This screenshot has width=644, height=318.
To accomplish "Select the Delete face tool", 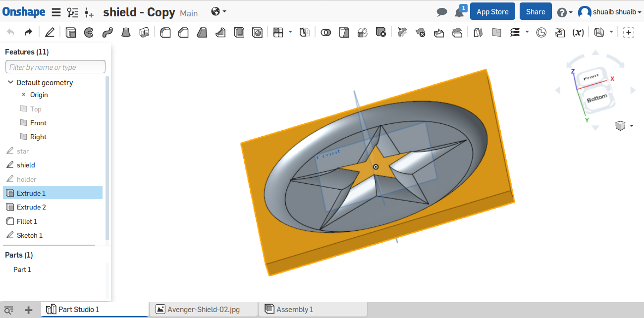I will 420,33.
